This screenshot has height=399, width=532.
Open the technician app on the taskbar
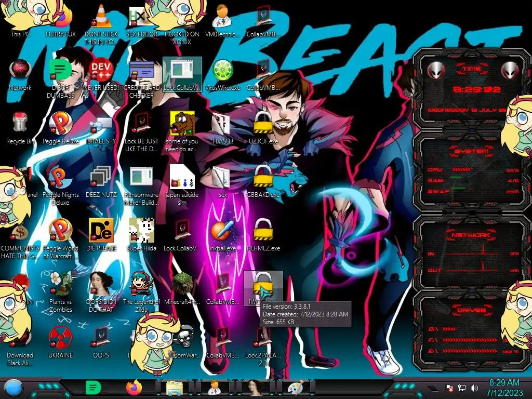(x=215, y=388)
